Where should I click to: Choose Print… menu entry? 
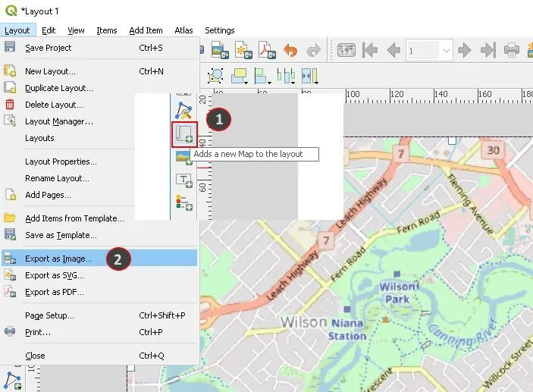pos(99,332)
